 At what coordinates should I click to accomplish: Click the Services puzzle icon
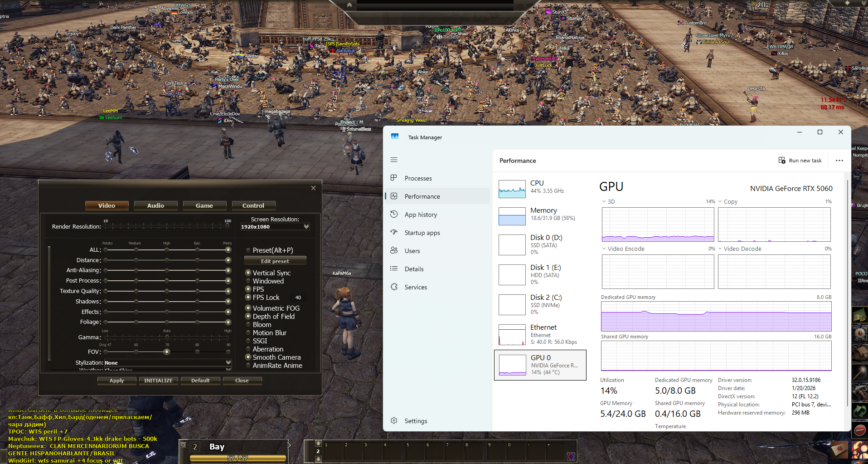click(x=394, y=287)
